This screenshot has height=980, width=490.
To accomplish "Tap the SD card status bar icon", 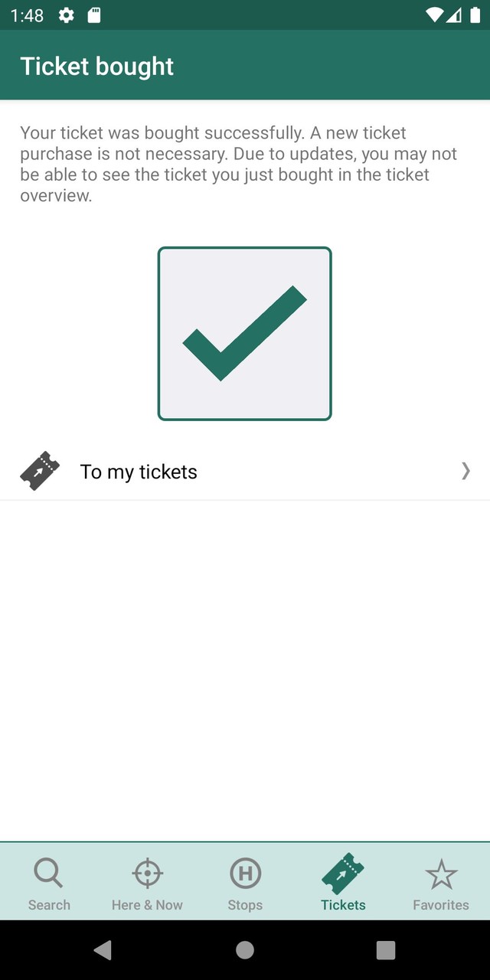I will 95,15.
